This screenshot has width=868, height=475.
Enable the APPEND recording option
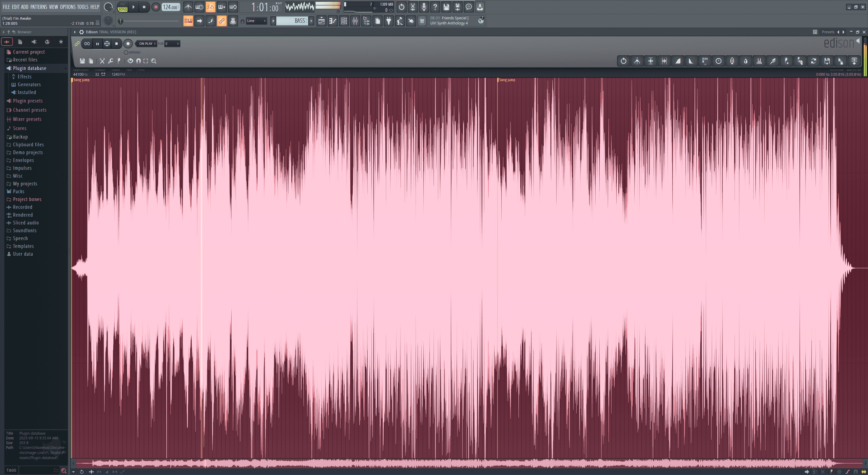click(x=126, y=53)
